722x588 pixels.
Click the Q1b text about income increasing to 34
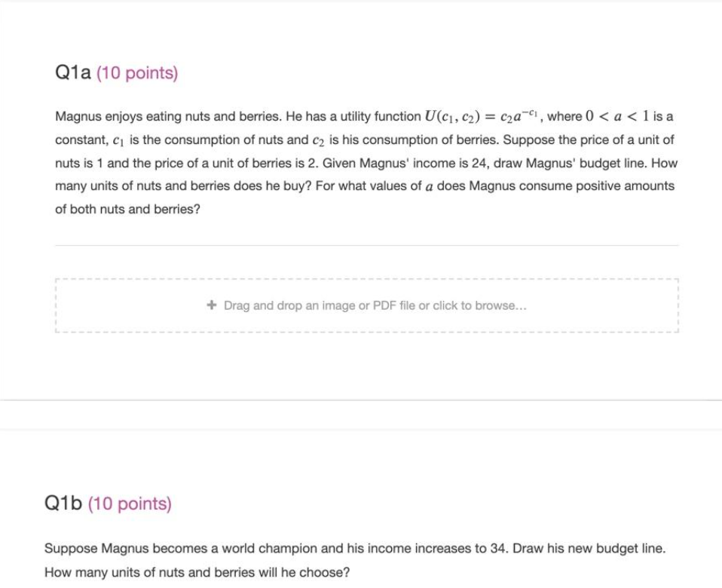coord(354,548)
